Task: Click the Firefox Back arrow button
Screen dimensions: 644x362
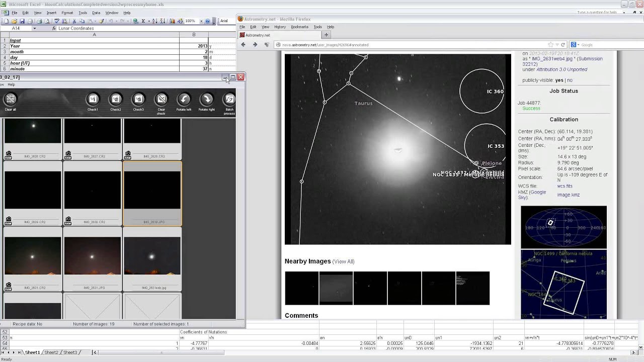Action: (244, 45)
